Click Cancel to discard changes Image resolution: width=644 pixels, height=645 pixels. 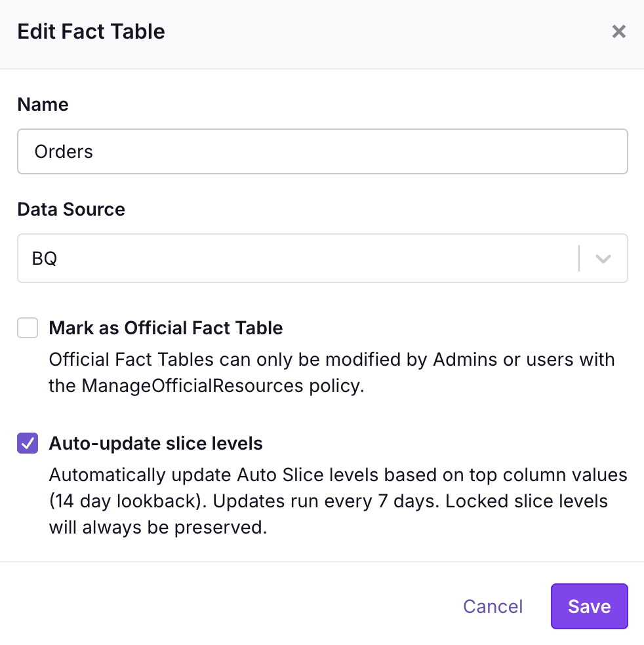(x=493, y=606)
